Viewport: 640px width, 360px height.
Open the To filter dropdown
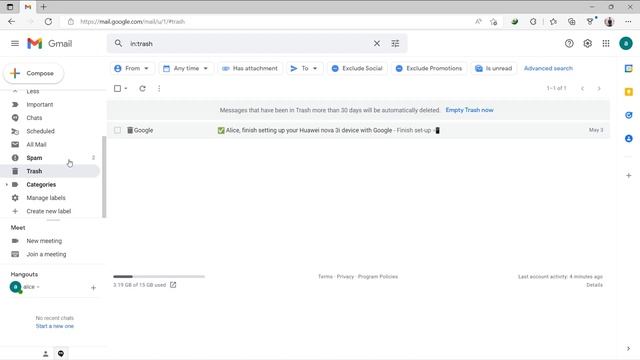(x=304, y=68)
